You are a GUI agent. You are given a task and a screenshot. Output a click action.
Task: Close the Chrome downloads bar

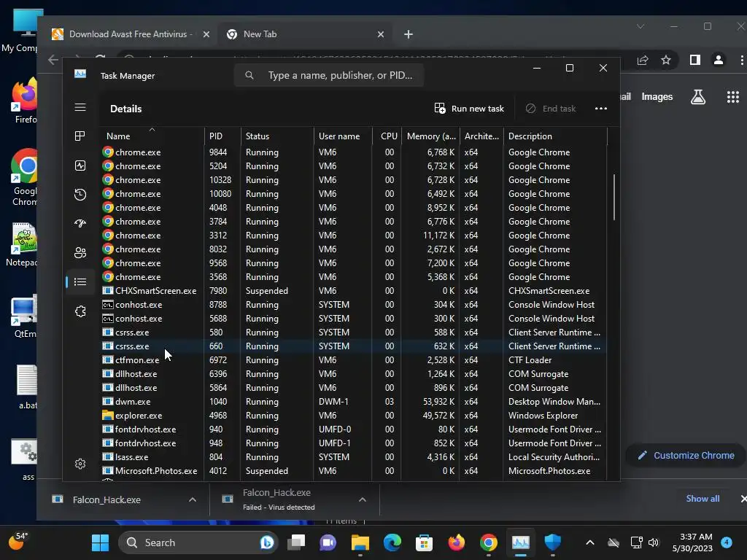coord(743,499)
